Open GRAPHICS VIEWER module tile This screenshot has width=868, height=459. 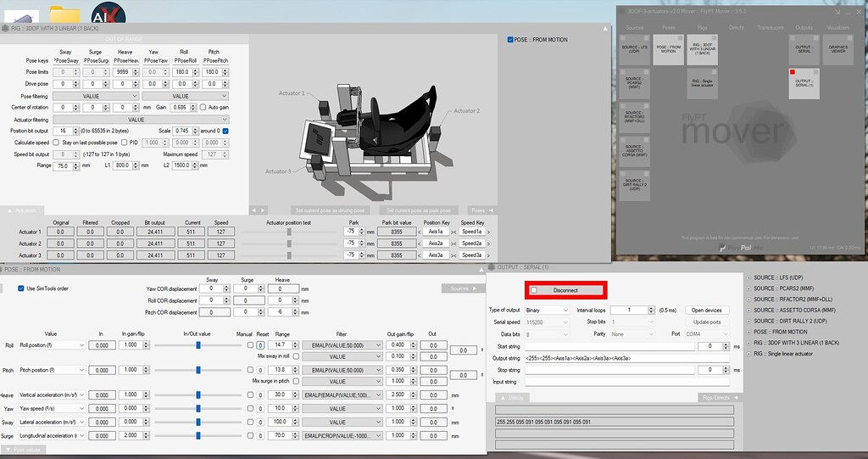(837, 50)
